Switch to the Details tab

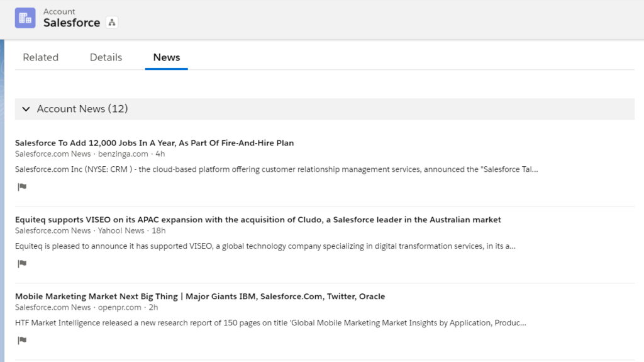106,57
